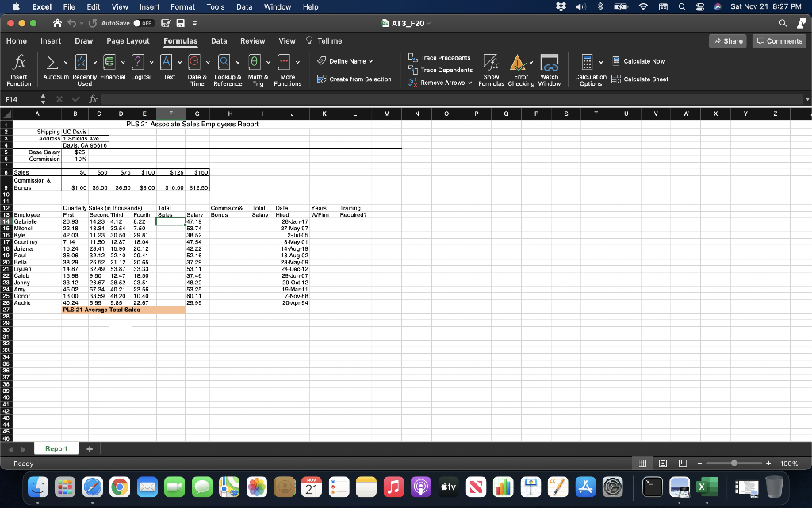Switch to Page Layout view icon
The height and width of the screenshot is (508, 812).
pos(663,463)
